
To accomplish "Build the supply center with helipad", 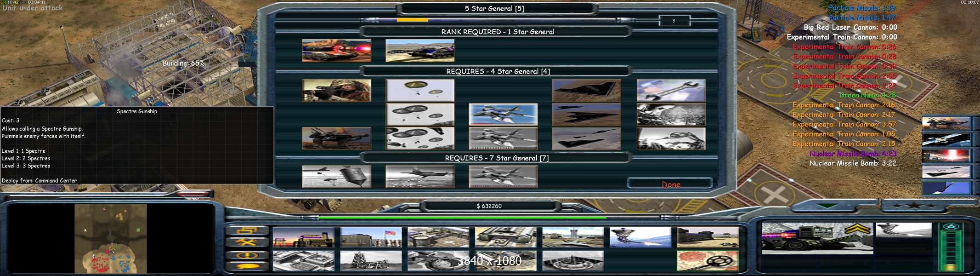I will (438, 237).
